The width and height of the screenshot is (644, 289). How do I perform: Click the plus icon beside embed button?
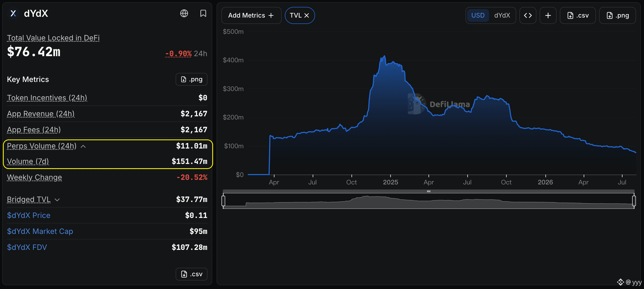point(548,15)
